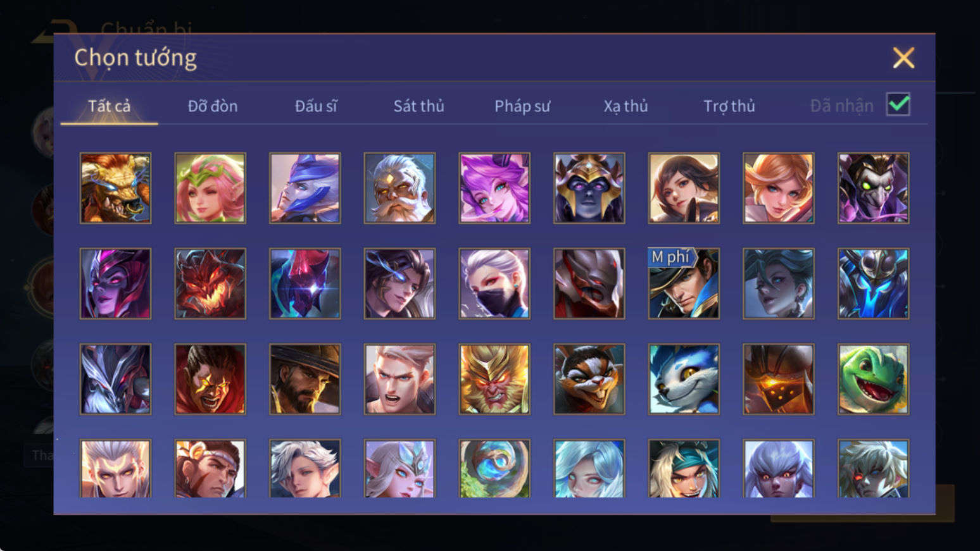Select the golden bull hero portrait
980x551 pixels.
coord(115,188)
